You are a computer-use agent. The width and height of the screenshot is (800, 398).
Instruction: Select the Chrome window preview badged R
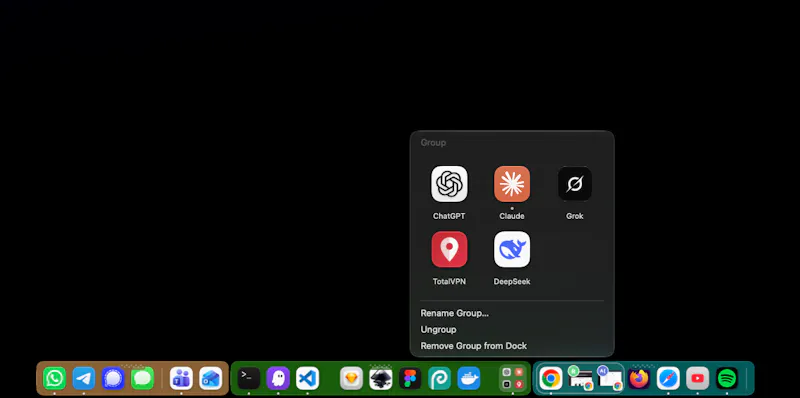point(580,379)
